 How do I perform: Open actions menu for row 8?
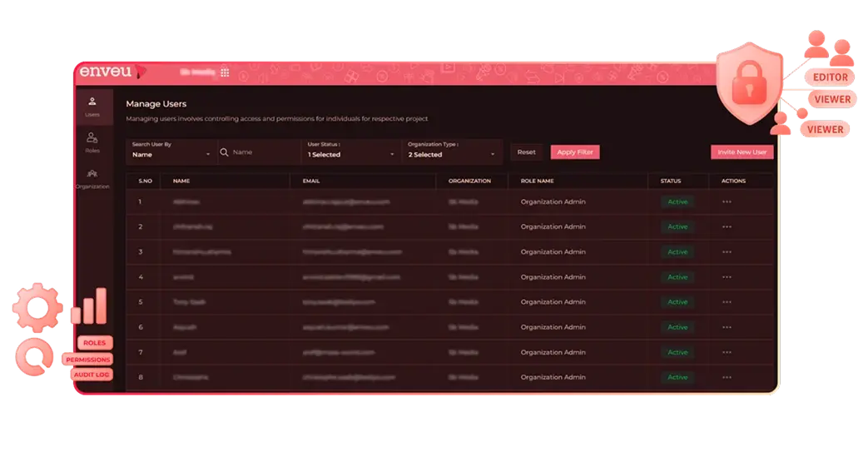coord(727,377)
